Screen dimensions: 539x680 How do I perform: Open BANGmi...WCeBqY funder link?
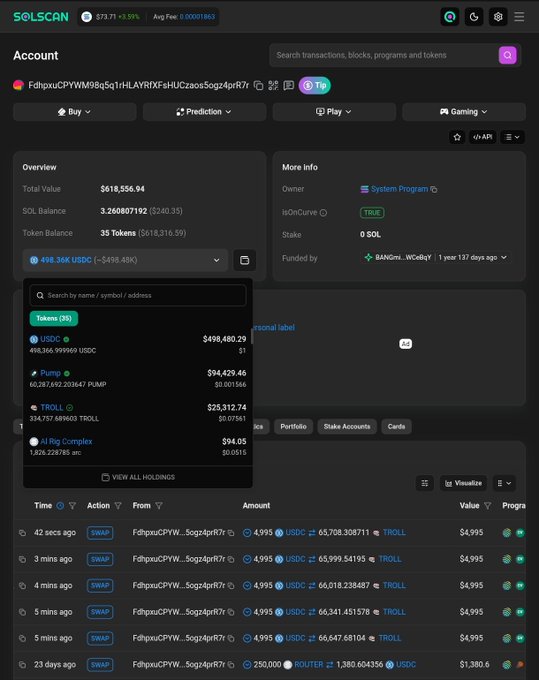[403, 258]
